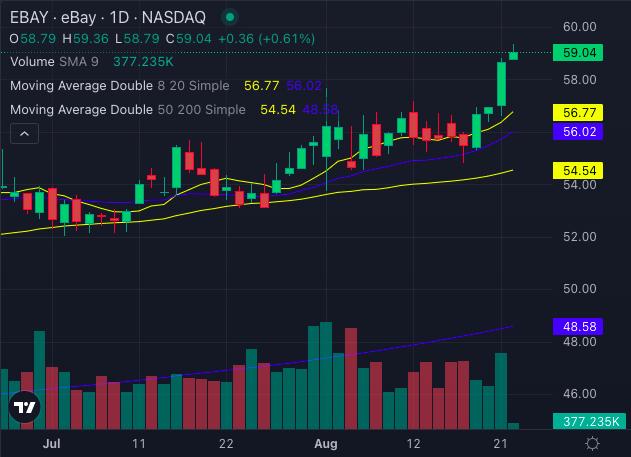Click the 52.00 price axis tick
Image resolution: width=631 pixels, height=457 pixels.
pos(579,237)
